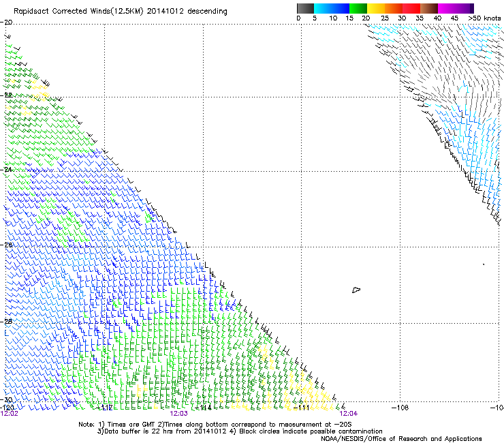Screen dimensions: 504x443
Task: Click the '-108' longitude axis label
Action: (x=400, y=408)
